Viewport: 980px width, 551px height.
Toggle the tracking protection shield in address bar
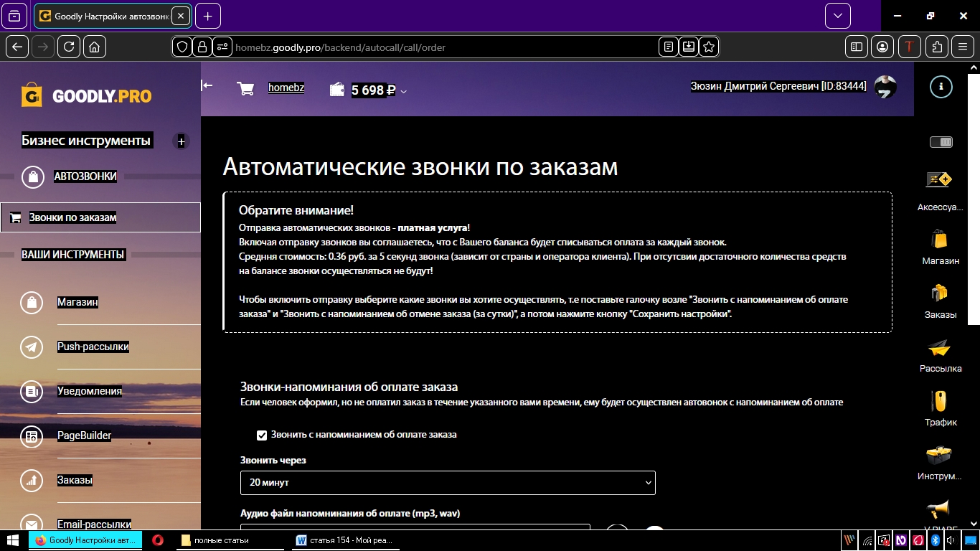pyautogui.click(x=182, y=46)
